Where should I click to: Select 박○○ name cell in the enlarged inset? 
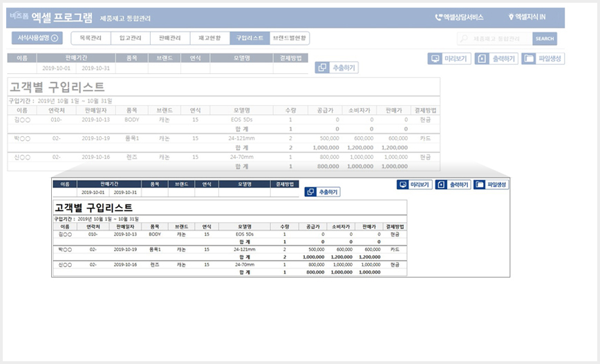[65, 249]
